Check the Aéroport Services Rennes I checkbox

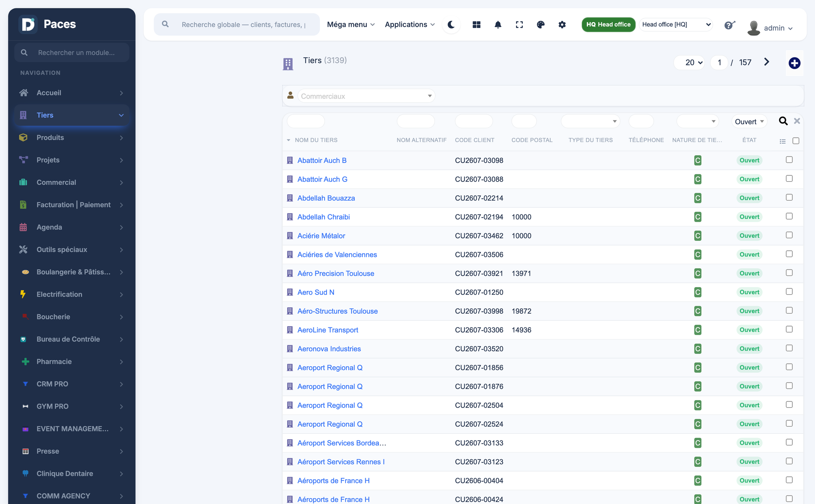pos(789,461)
